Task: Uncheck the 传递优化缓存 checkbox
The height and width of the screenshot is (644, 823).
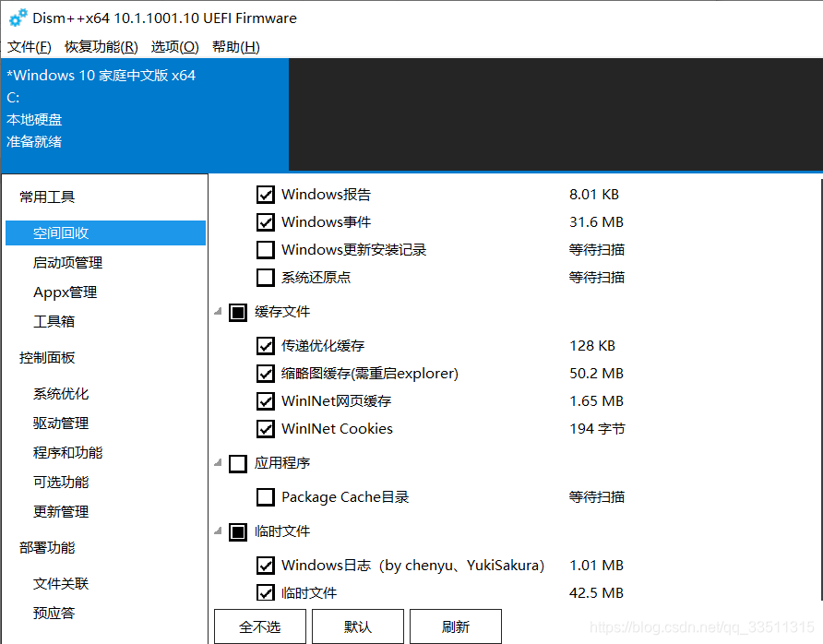Action: (266, 346)
